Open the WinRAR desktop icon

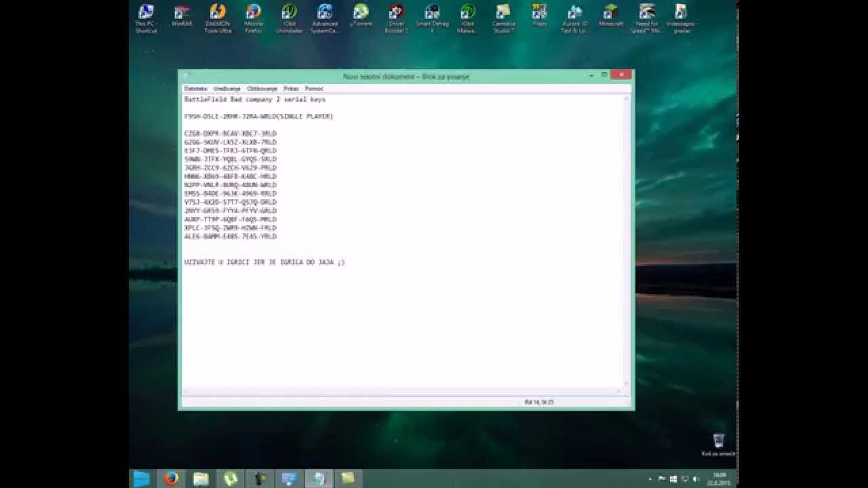click(182, 16)
